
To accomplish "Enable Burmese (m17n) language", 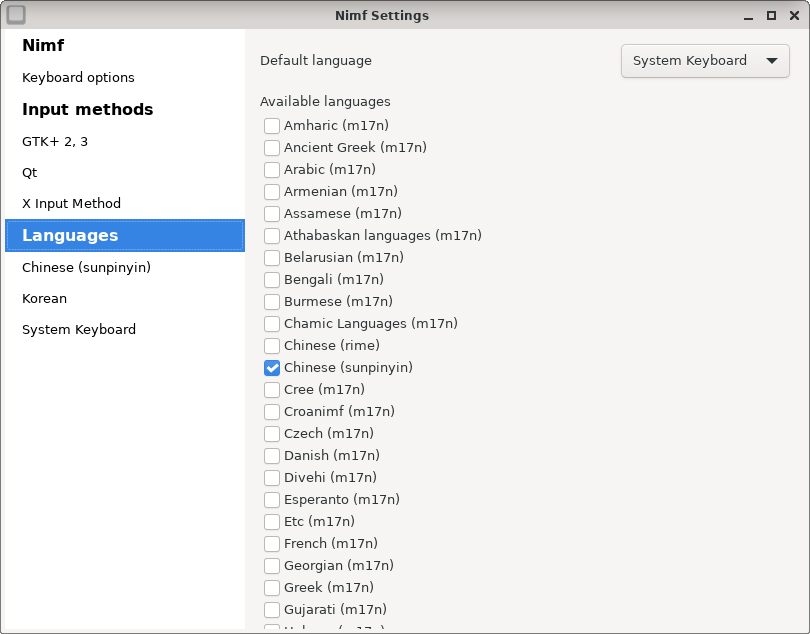I will coord(272,302).
